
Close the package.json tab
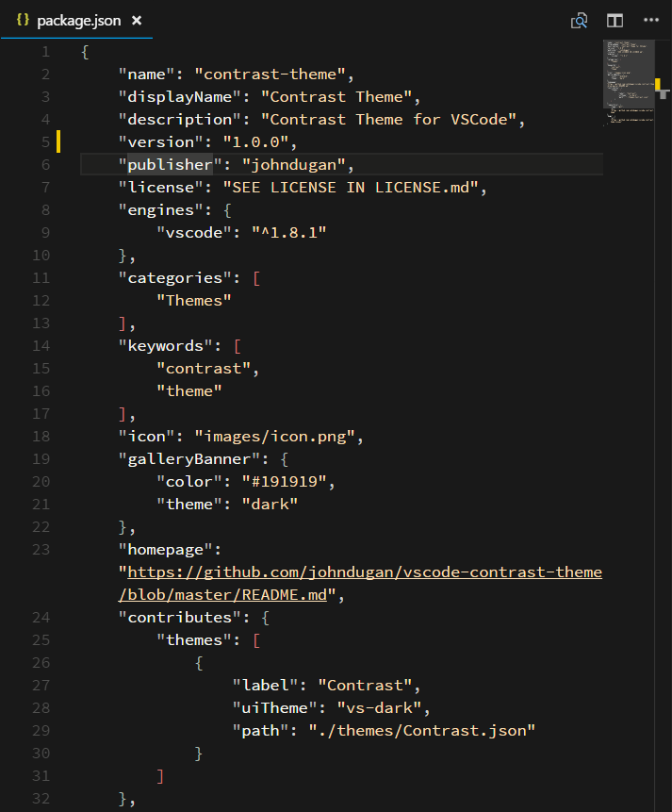pyautogui.click(x=137, y=21)
